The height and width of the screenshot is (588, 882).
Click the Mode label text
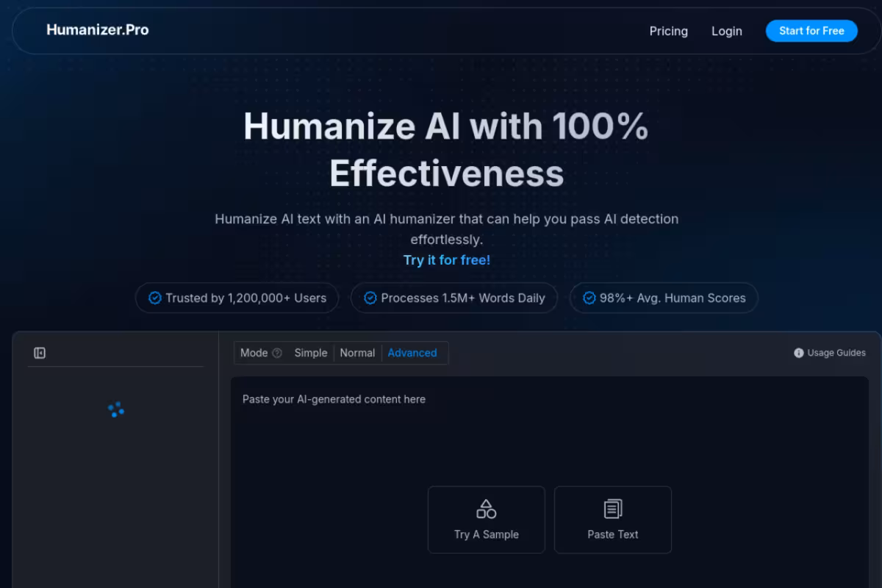point(254,353)
